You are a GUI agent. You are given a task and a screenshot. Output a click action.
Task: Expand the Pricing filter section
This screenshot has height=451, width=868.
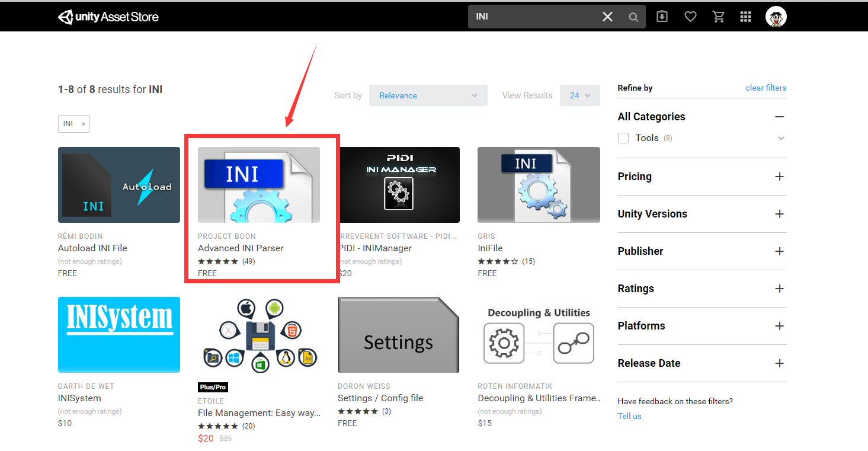779,177
